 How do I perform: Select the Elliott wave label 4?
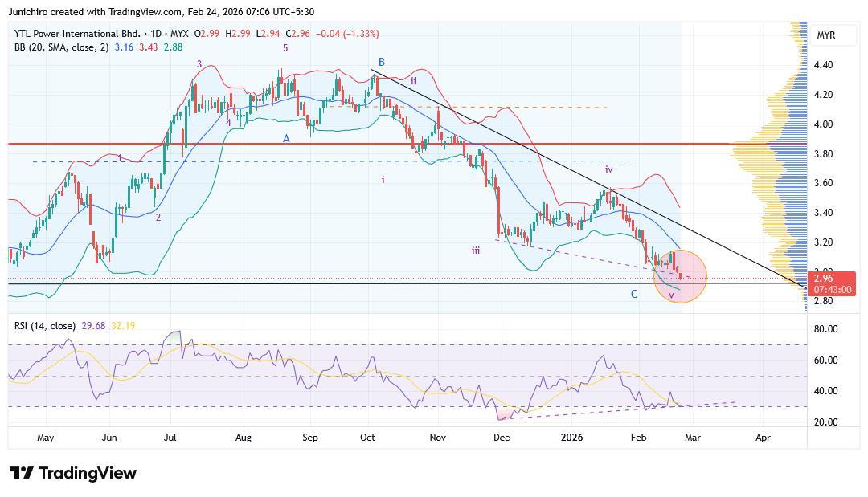(228, 122)
